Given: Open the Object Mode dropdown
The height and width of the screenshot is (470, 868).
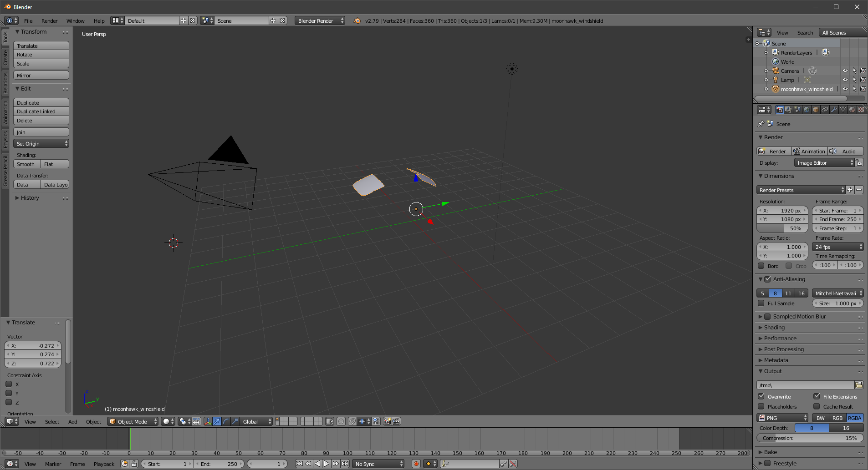Looking at the screenshot, I should tap(133, 421).
